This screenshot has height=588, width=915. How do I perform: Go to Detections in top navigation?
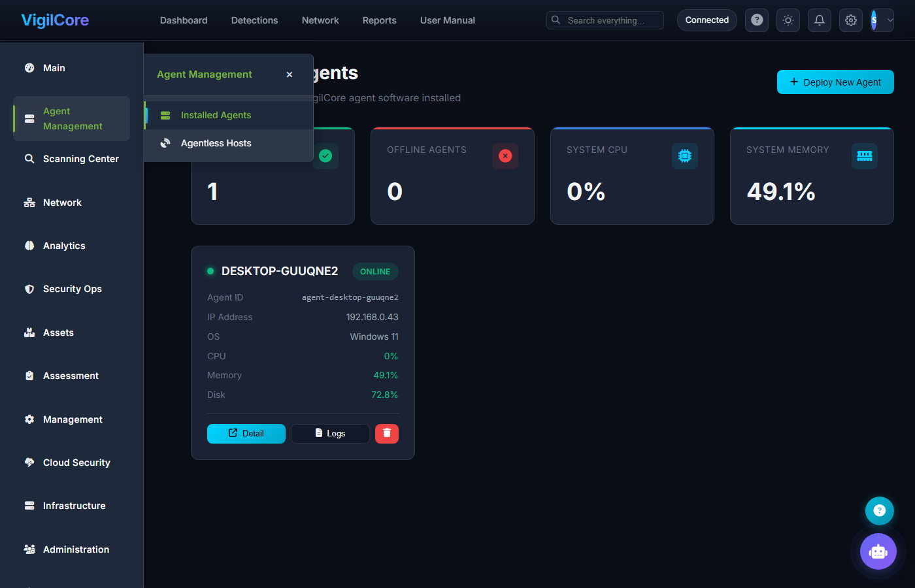[x=255, y=20]
